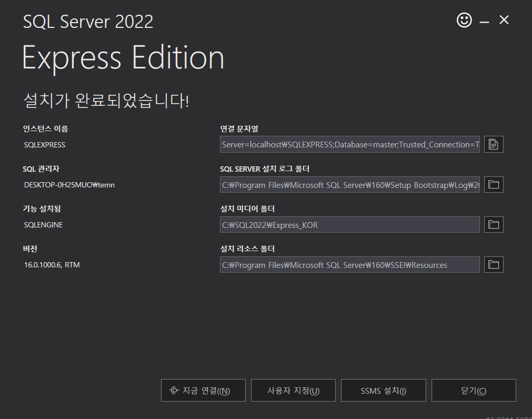Select the connection string text field

coord(350,145)
